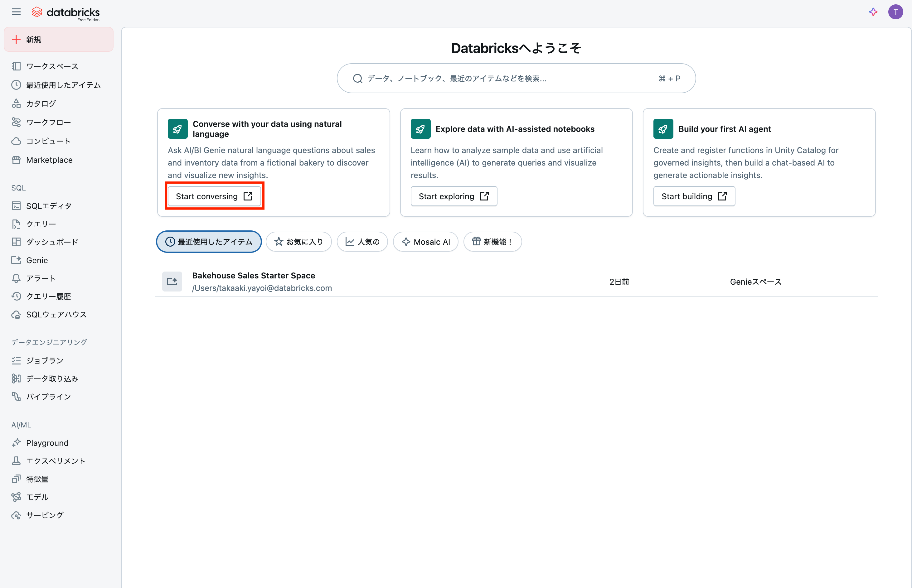Click the ⌘ + P shortcut hint
Viewport: 912px width, 588px height.
coord(669,79)
